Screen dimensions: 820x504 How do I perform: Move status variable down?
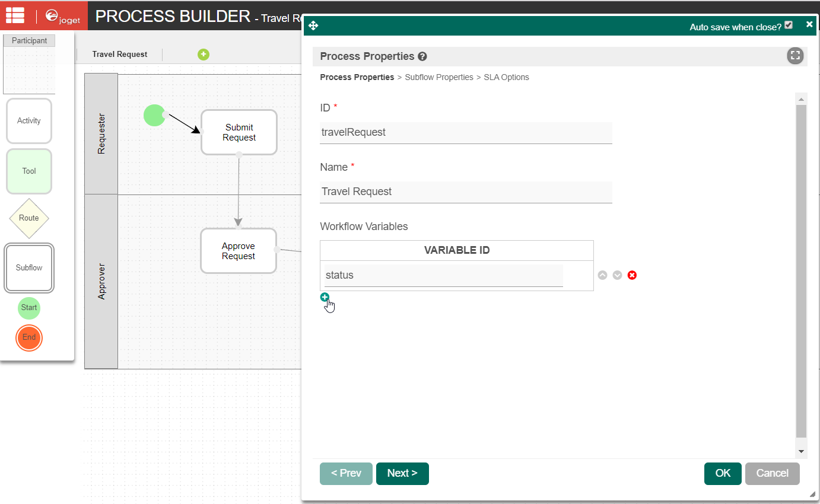click(x=617, y=275)
